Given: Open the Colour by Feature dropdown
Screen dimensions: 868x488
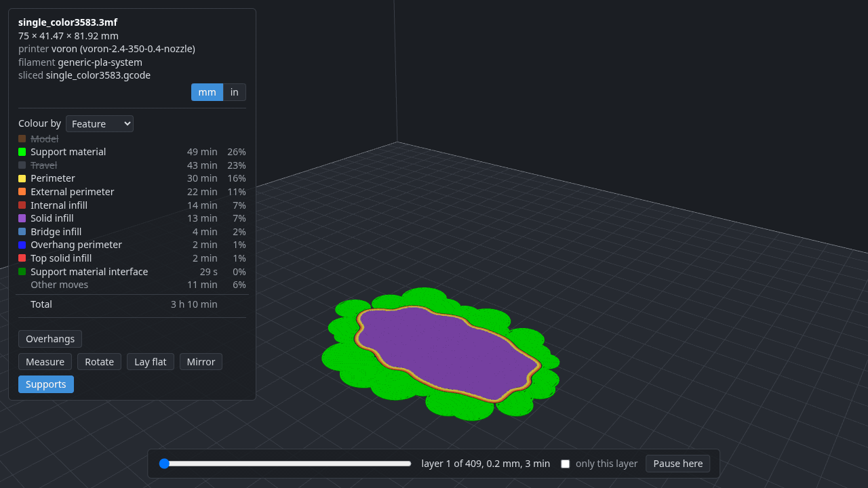Looking at the screenshot, I should point(100,123).
